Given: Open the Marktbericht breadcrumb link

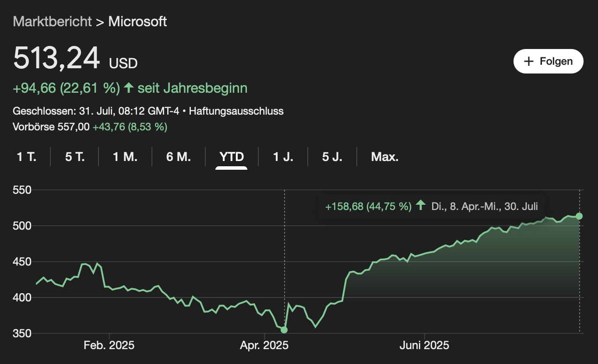Looking at the screenshot, I should pos(53,21).
